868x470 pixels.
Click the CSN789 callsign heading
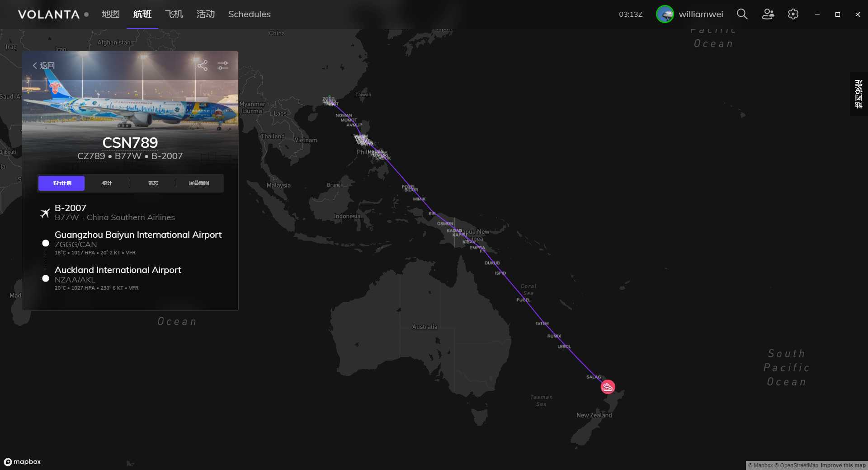tap(130, 142)
